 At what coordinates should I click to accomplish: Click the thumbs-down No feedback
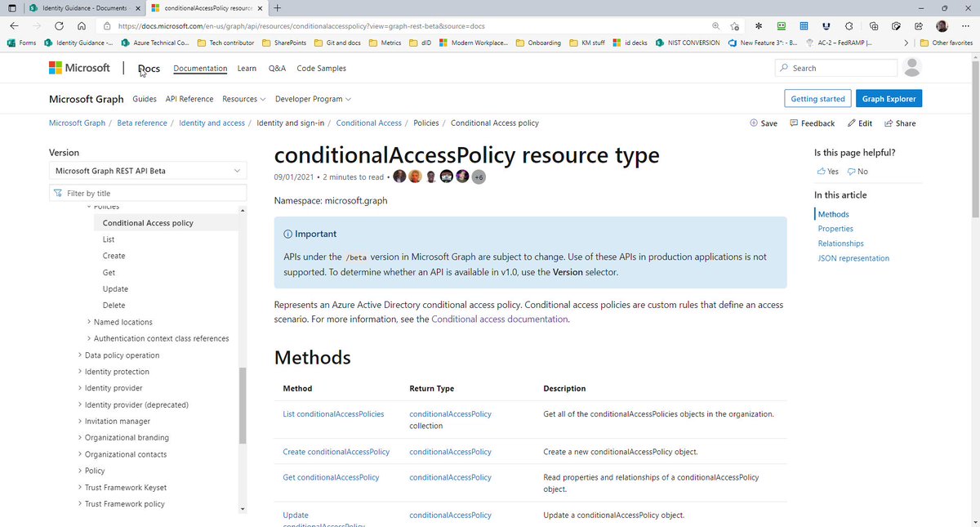(x=857, y=172)
